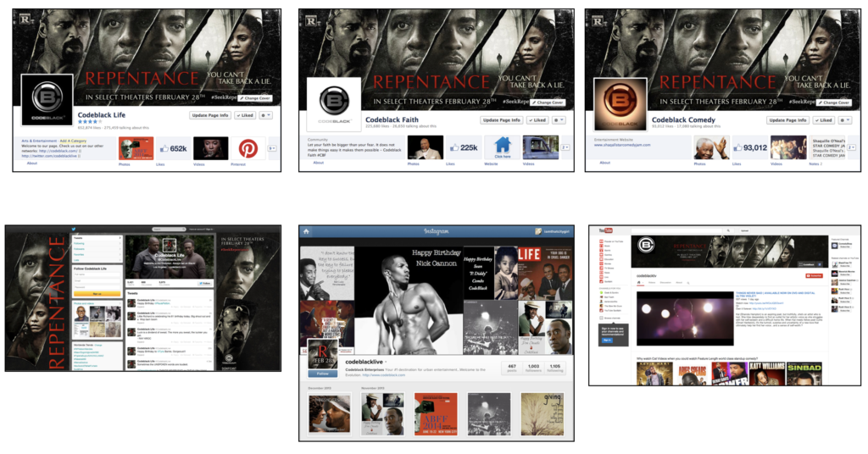The image size is (868, 454).
Task: Expand more apps arrow on Codeblack Faith
Action: pos(565,147)
